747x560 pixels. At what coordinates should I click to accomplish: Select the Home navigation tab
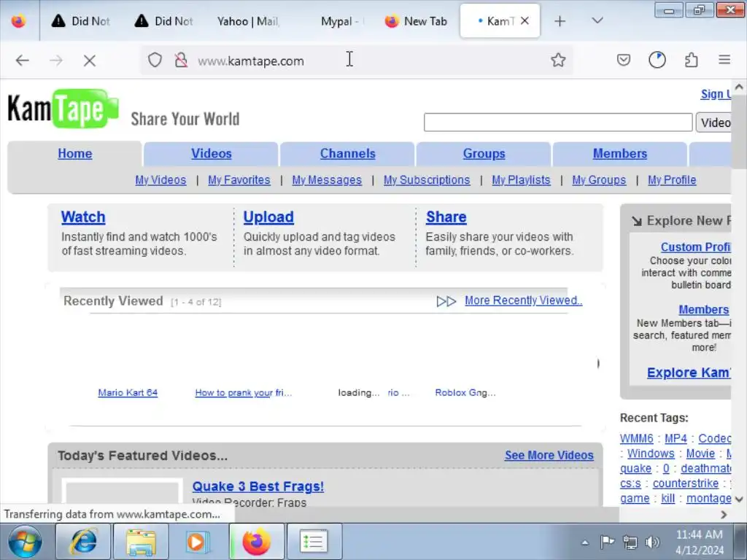[75, 153]
